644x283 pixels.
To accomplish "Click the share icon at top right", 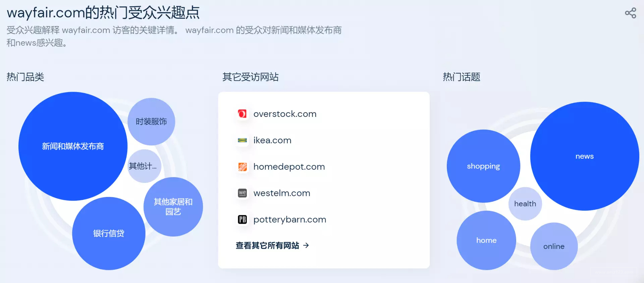I will [631, 13].
